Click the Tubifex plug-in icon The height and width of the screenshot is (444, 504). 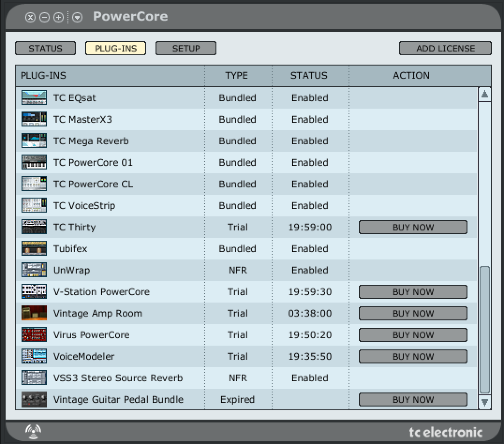click(34, 249)
